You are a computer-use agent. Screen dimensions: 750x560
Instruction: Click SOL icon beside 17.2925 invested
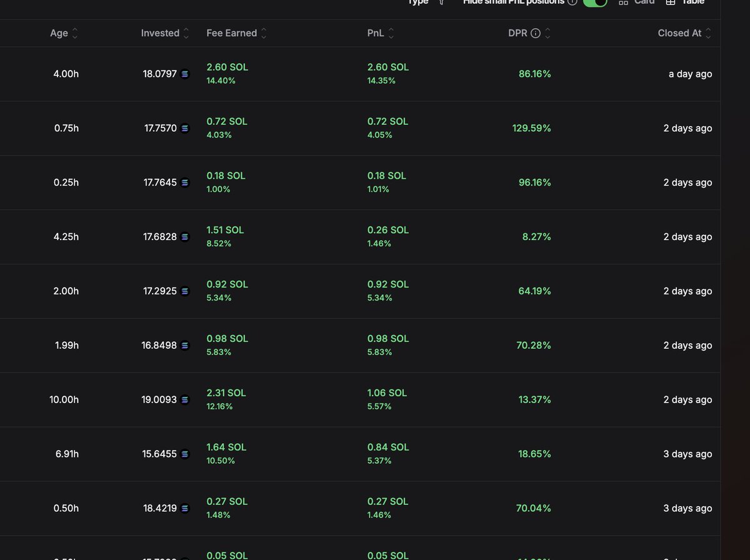coord(184,292)
